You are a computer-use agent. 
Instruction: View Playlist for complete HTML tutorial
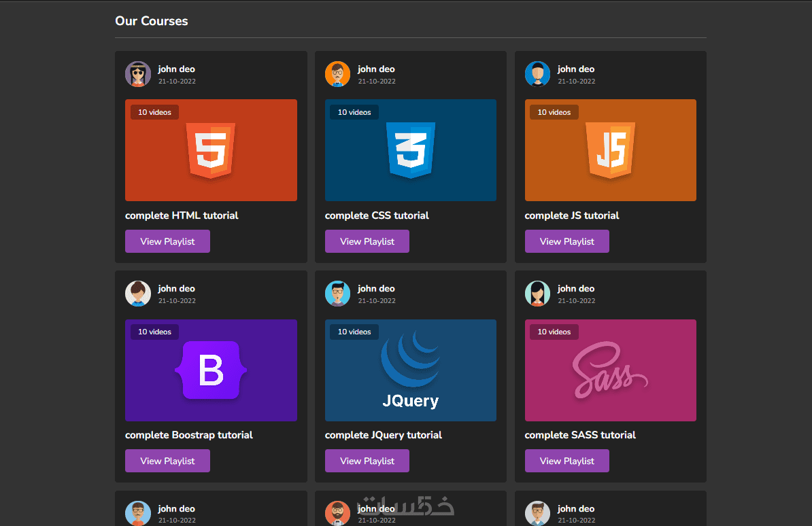click(167, 241)
